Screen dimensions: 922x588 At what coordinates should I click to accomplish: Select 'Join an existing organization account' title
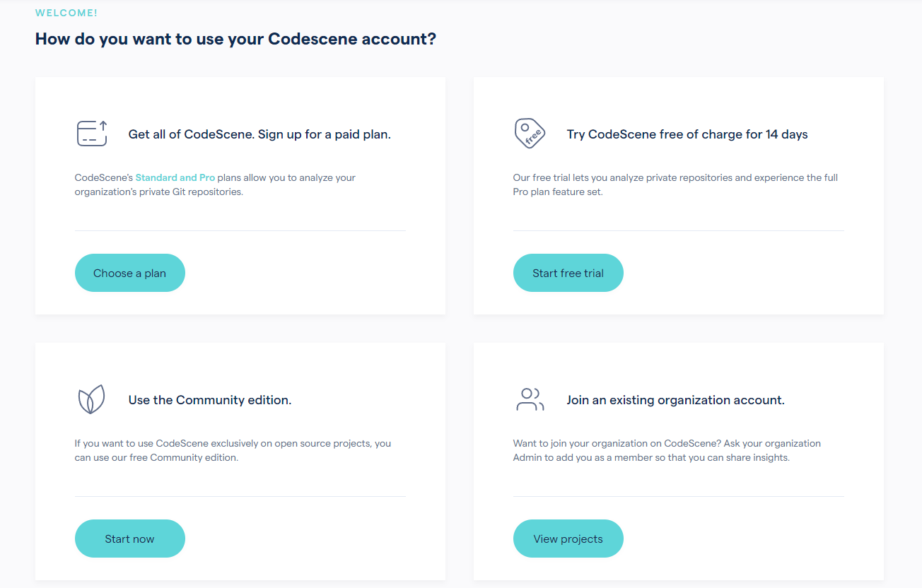[x=676, y=400]
